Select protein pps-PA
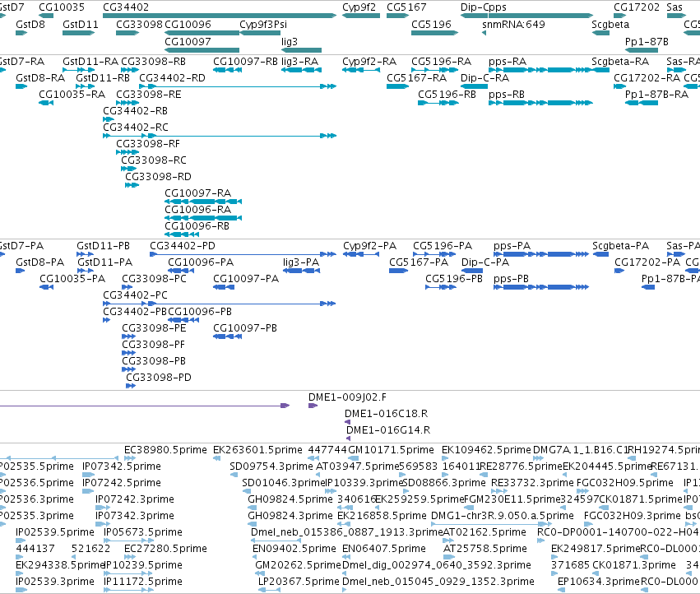Screen dimensions: 700x594 pos(541,254)
